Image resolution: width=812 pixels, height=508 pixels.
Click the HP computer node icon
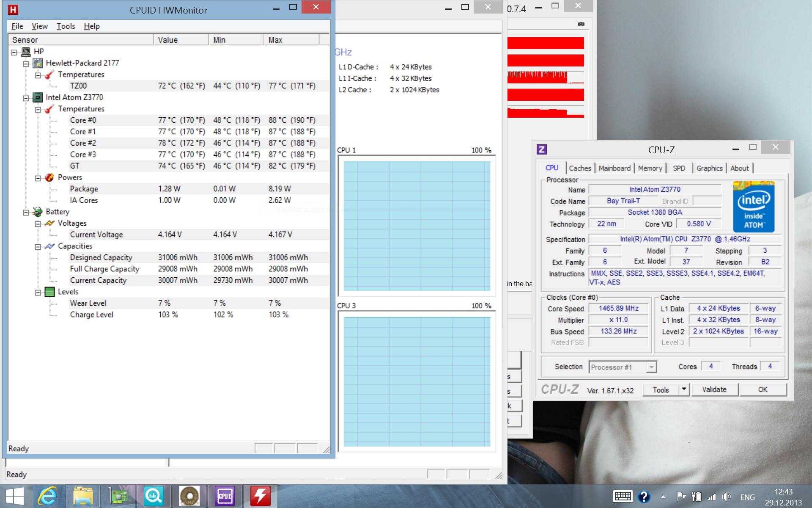[x=26, y=52]
